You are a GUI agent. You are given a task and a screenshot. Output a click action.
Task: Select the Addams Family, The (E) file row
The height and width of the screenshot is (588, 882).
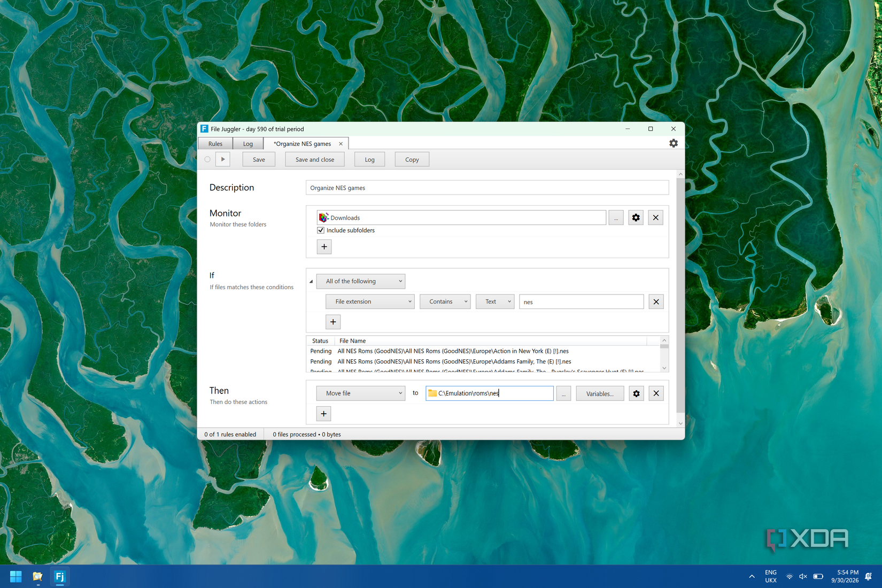pyautogui.click(x=483, y=362)
